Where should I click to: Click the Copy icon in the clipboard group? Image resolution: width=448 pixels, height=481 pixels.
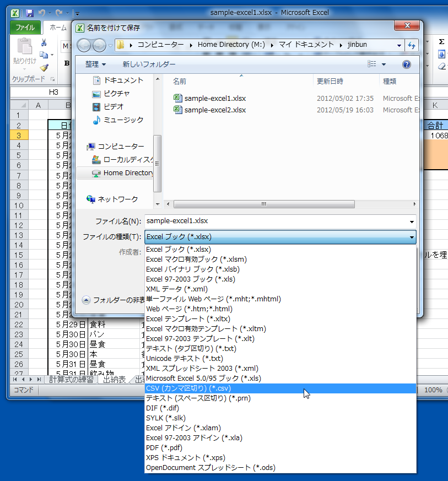coord(44,55)
